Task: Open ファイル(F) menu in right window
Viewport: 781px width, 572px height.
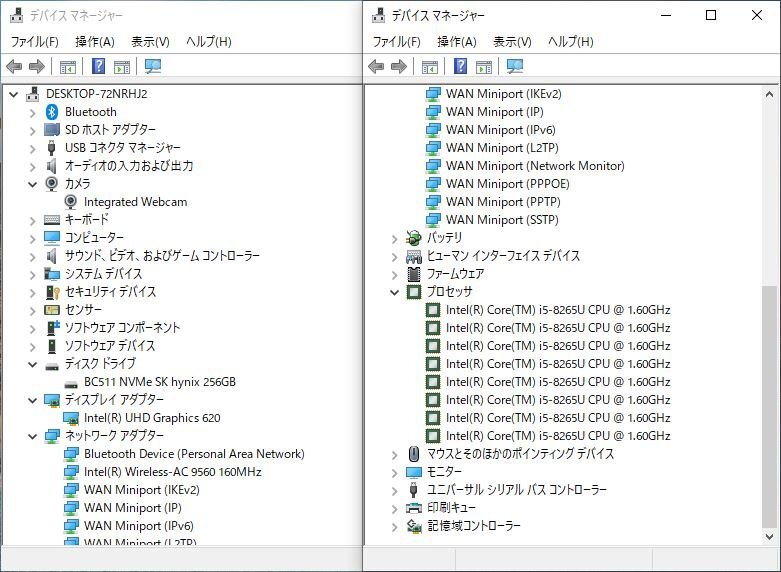Action: tap(396, 41)
